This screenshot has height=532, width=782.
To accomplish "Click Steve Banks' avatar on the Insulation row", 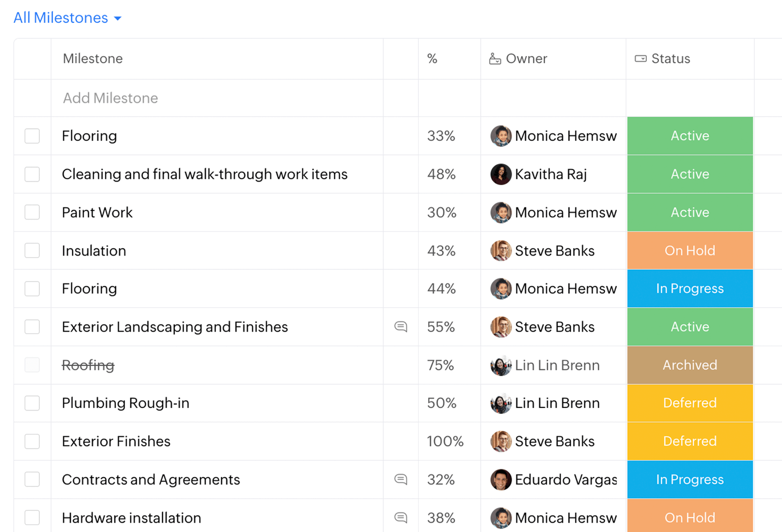I will point(500,251).
